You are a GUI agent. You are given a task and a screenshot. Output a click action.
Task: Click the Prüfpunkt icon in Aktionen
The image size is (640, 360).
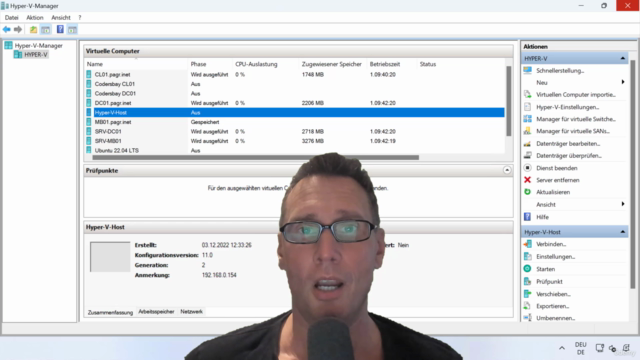pyautogui.click(x=527, y=281)
